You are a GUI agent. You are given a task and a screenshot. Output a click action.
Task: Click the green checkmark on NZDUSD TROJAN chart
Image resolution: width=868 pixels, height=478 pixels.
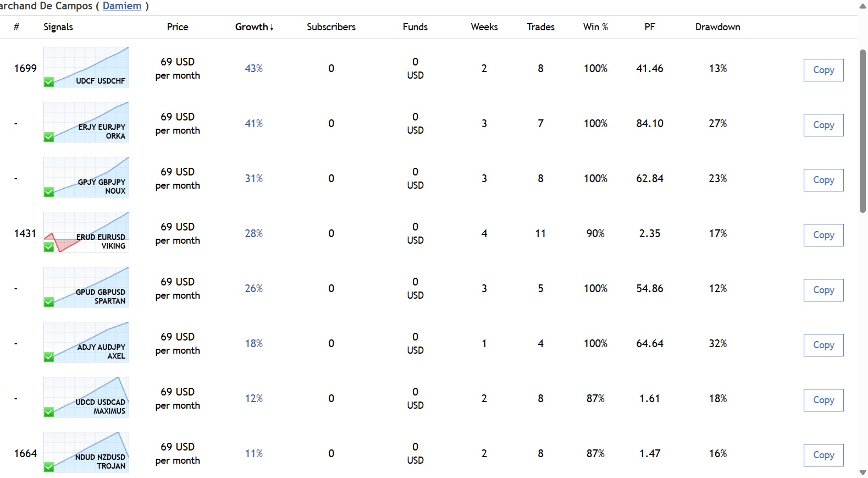pyautogui.click(x=49, y=467)
